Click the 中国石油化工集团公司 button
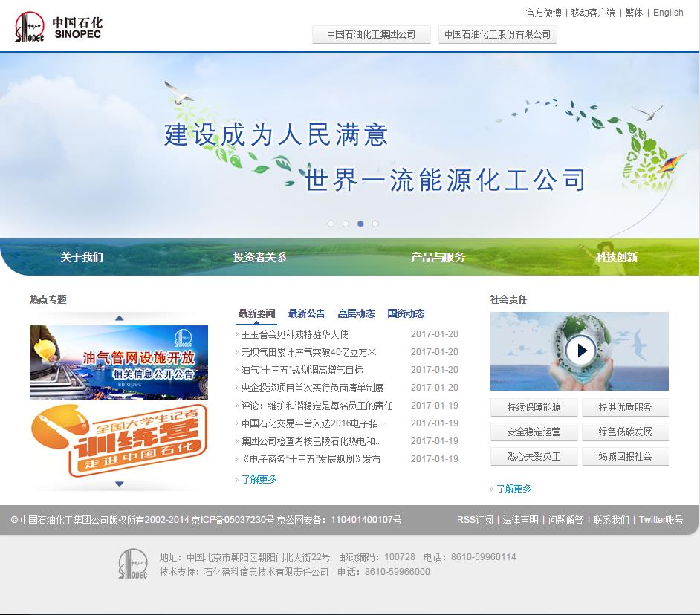Screen dimensions: 700x615 tap(372, 34)
